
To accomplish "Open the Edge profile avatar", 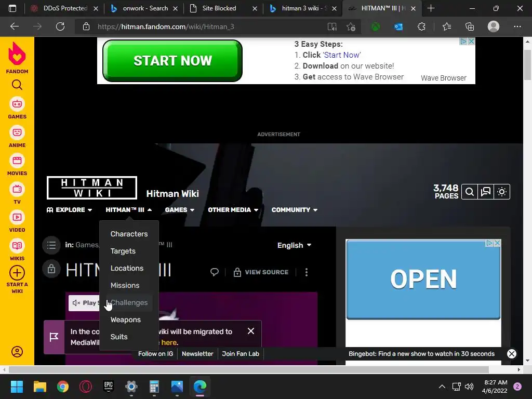I will coord(494,26).
